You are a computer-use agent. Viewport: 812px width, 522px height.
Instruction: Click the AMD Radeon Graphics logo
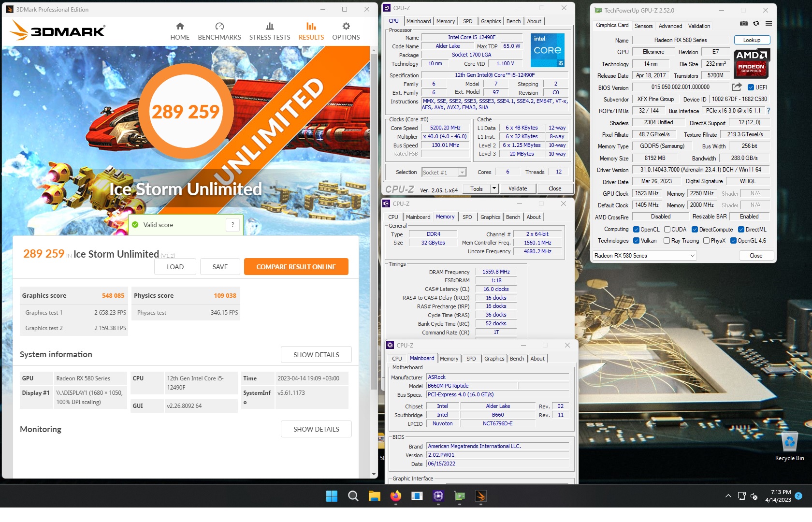[752, 63]
